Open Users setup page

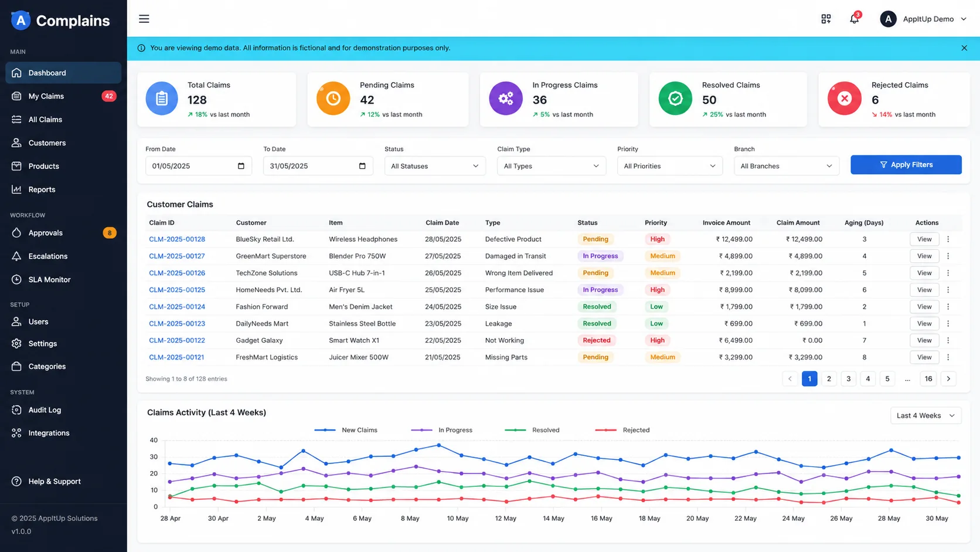click(x=63, y=322)
